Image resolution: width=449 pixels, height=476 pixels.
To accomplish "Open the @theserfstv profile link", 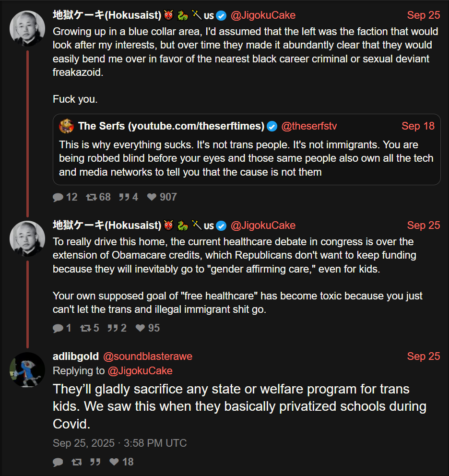I will (x=309, y=126).
